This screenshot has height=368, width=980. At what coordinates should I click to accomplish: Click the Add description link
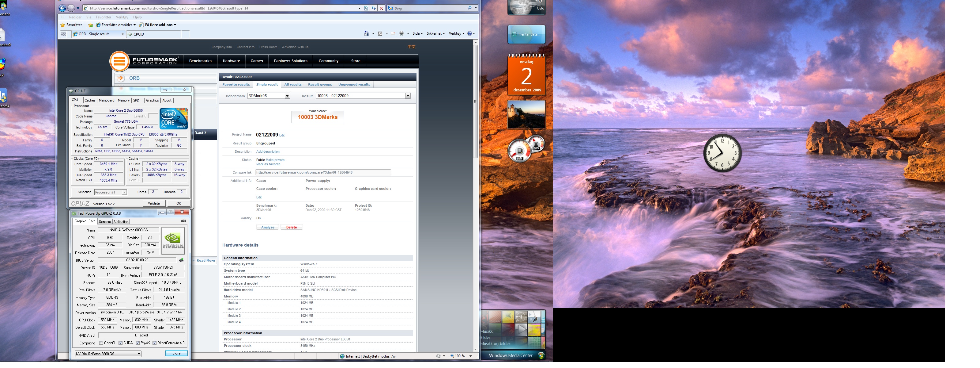[268, 151]
